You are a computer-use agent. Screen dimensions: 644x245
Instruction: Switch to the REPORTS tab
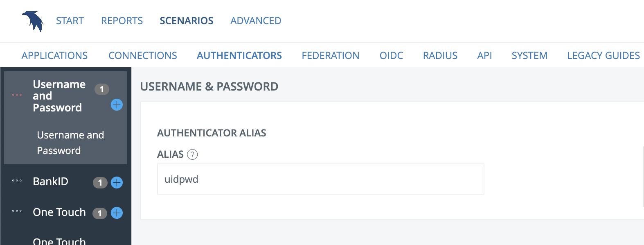coord(122,20)
